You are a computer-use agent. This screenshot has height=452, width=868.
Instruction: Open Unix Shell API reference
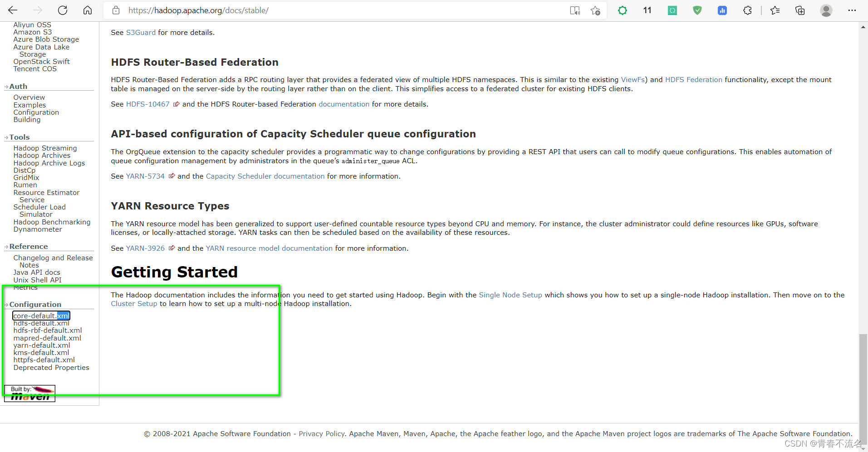point(37,280)
